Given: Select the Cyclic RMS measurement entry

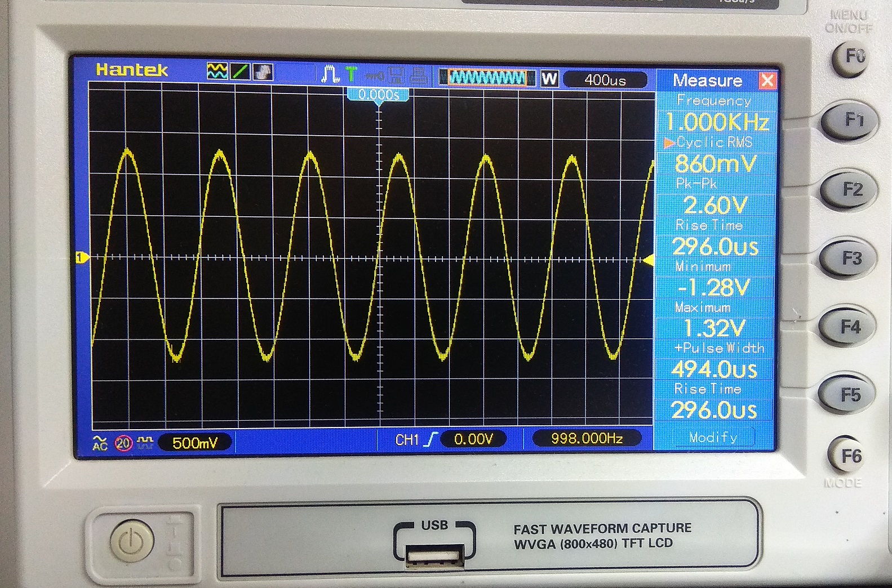Looking at the screenshot, I should click(715, 155).
